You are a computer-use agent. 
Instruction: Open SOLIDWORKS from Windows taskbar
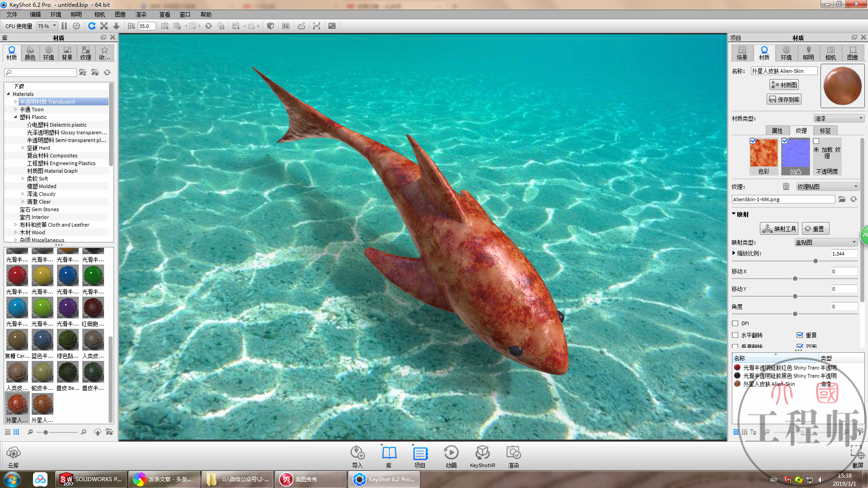90,479
